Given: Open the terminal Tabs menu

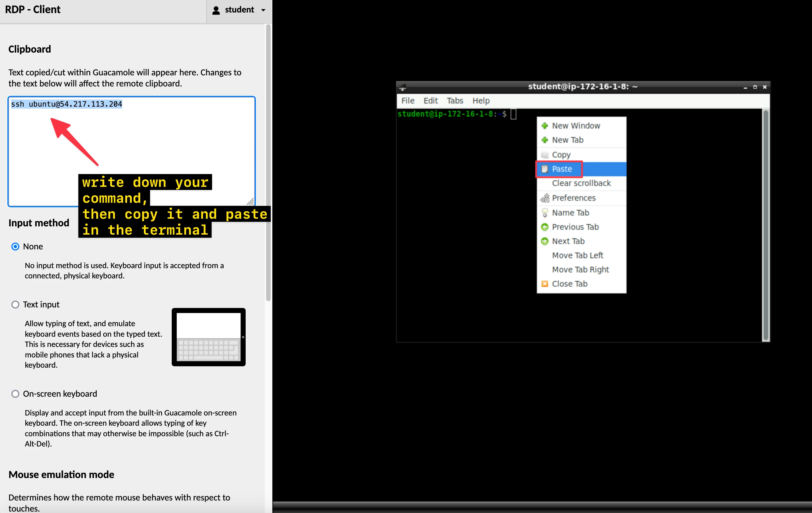Looking at the screenshot, I should coord(455,100).
